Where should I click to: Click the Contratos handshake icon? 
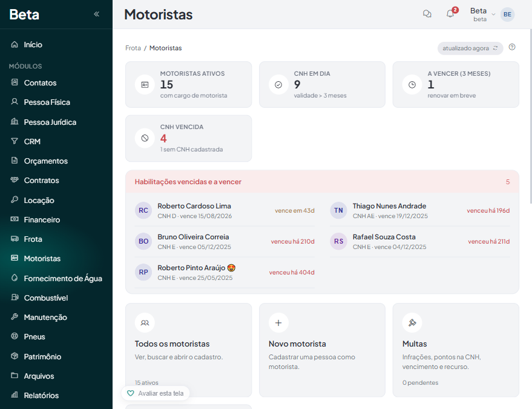click(15, 180)
